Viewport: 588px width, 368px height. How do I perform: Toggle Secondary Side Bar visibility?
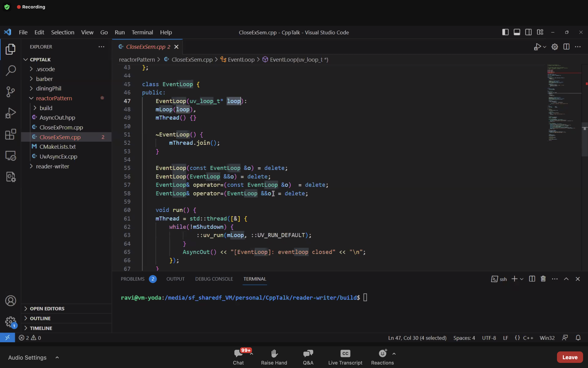click(528, 32)
